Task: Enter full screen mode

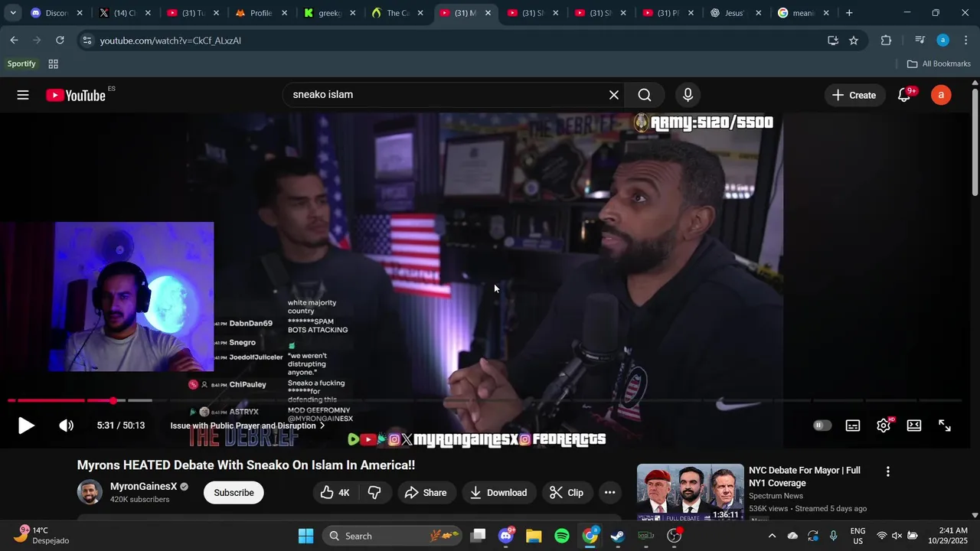Action: 945,425
